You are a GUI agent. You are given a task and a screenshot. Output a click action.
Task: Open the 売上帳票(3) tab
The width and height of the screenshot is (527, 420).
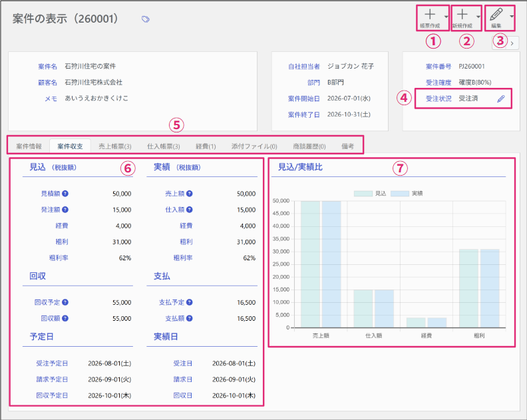click(115, 146)
